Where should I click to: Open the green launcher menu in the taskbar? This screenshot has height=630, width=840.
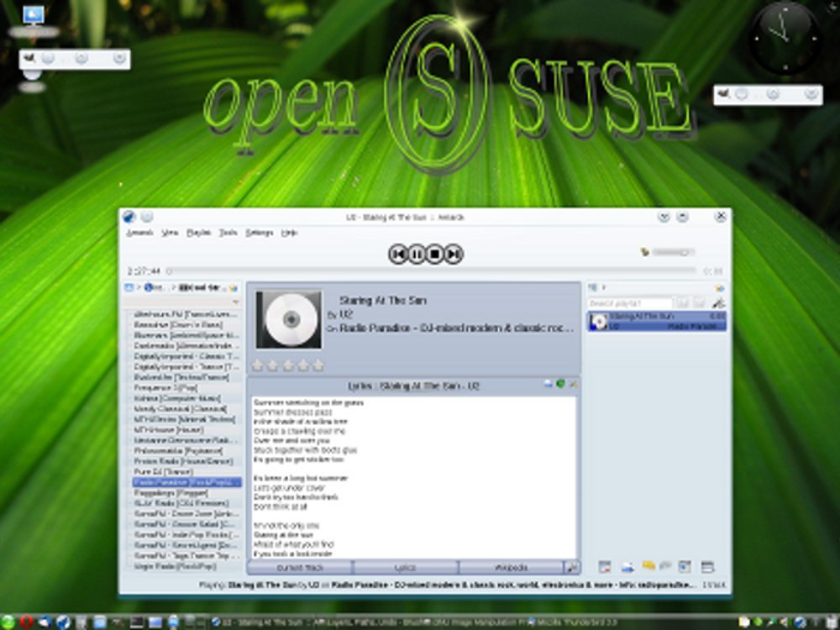[8, 622]
